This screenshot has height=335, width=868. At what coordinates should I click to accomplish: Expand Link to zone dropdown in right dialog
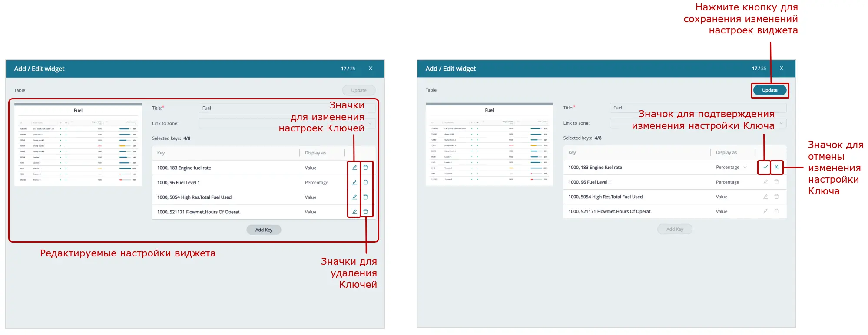pos(781,123)
